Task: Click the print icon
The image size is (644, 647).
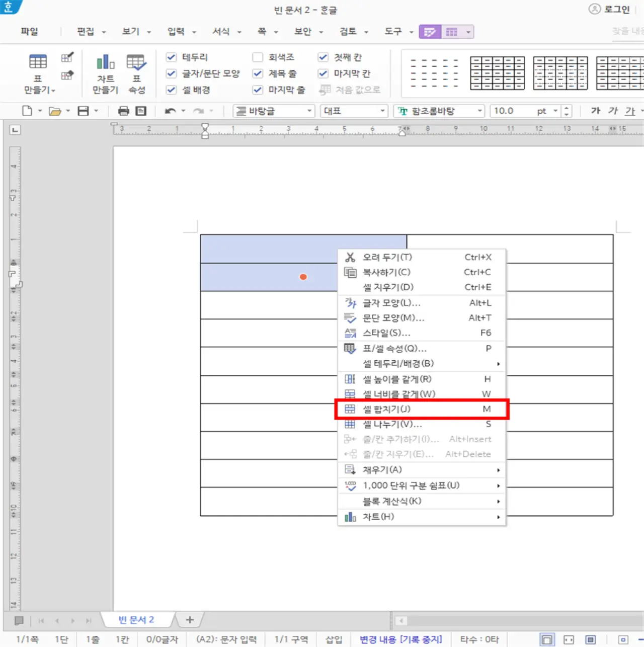Action: point(123,111)
